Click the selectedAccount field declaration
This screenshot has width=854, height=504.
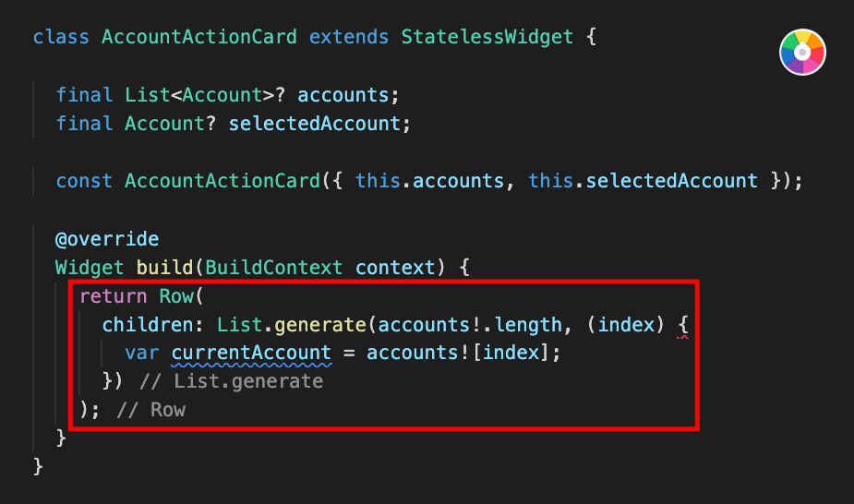tap(314, 124)
